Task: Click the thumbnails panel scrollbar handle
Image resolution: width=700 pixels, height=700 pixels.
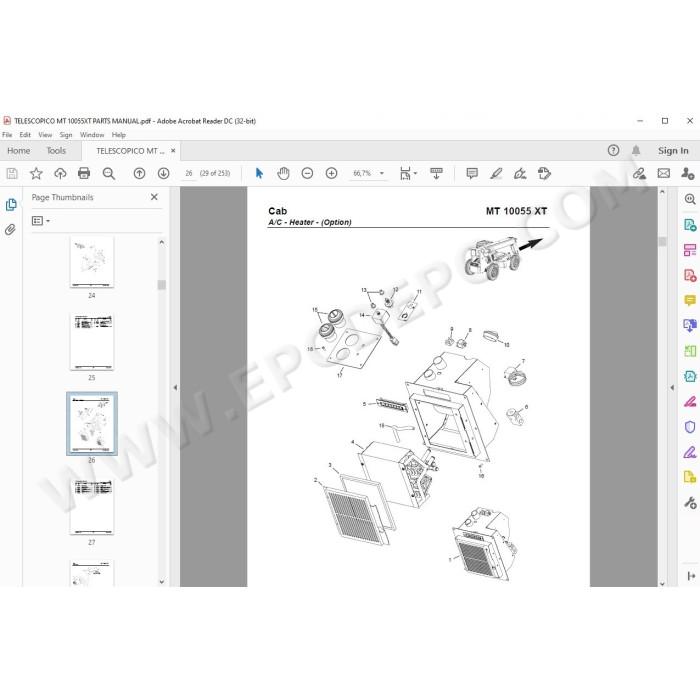Action: (x=162, y=285)
